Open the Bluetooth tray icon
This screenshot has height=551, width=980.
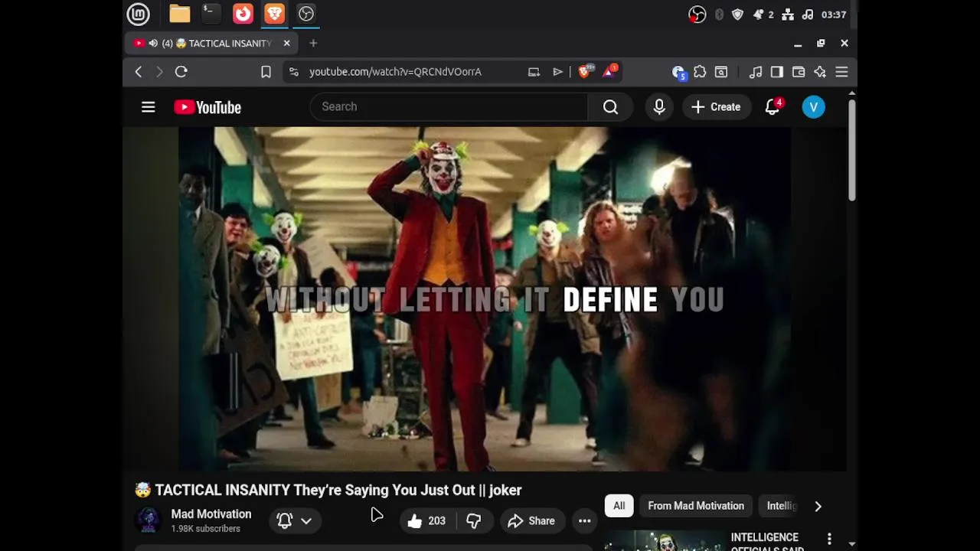click(x=719, y=15)
